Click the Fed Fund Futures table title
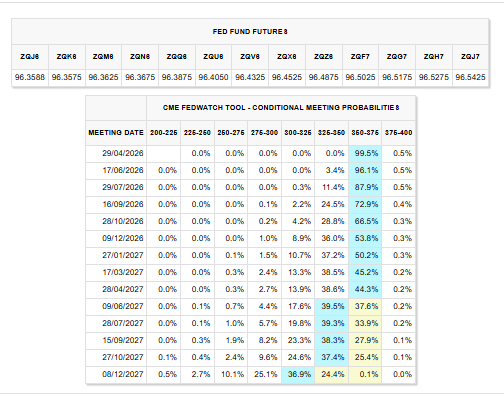 pos(250,32)
